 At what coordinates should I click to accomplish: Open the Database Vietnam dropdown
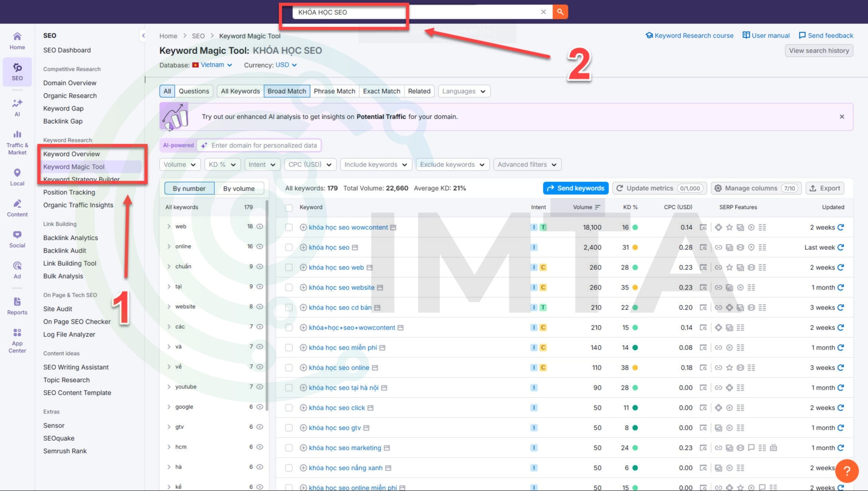[x=212, y=65]
